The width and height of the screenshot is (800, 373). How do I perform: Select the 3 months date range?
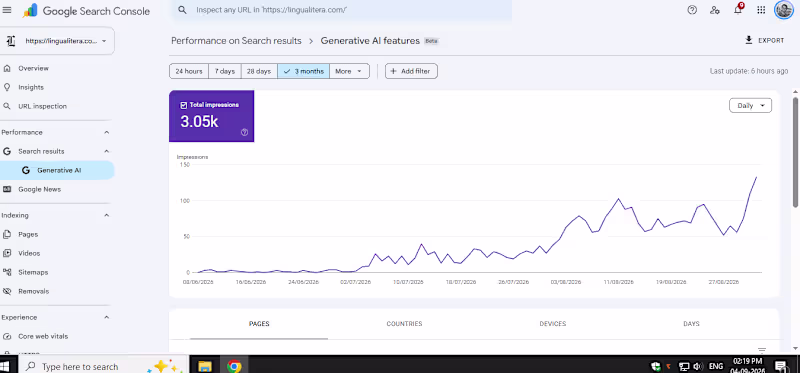(304, 71)
